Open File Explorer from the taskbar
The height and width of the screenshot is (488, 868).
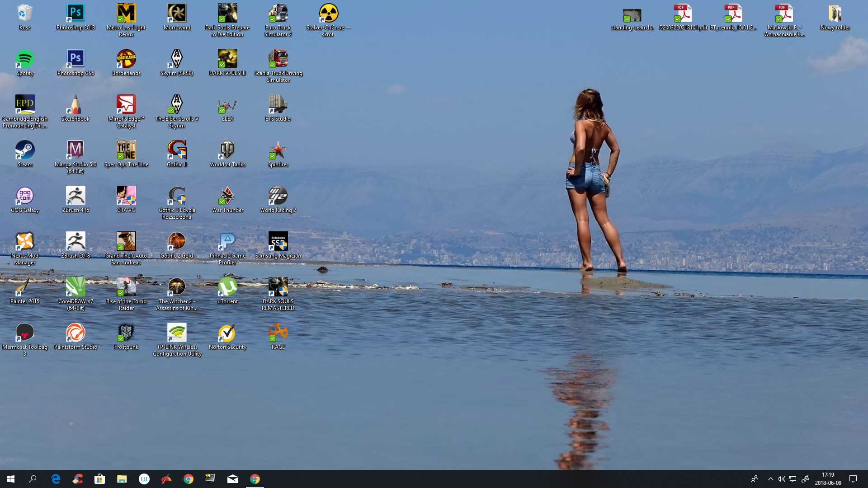tap(122, 479)
